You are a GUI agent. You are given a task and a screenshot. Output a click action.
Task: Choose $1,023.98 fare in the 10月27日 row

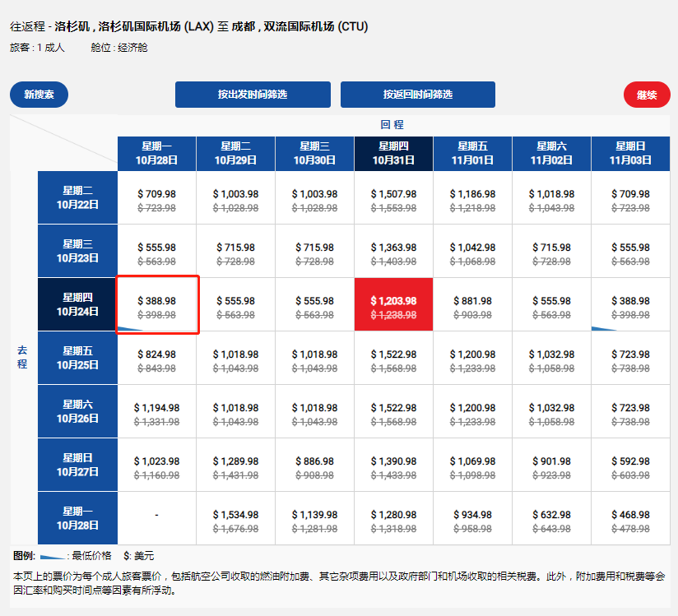point(156,465)
